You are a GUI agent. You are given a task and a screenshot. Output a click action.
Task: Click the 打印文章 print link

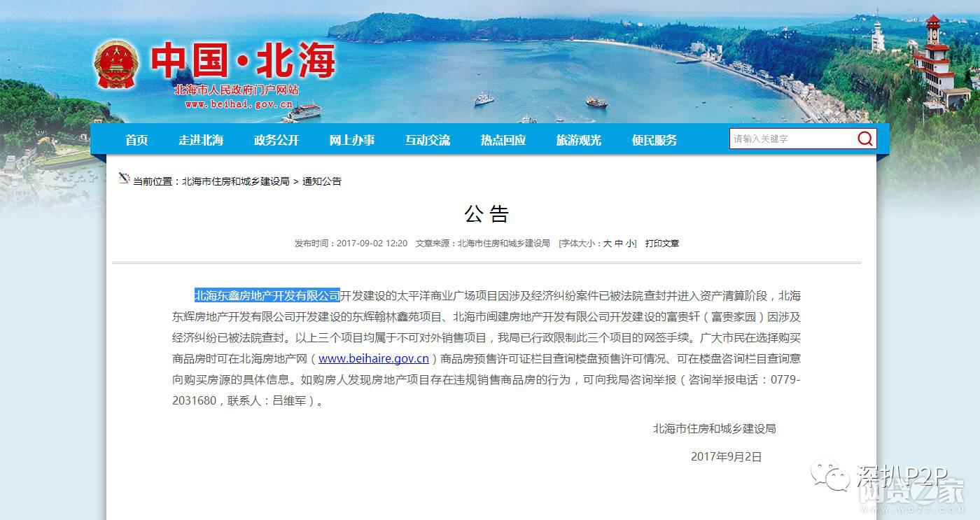point(661,244)
